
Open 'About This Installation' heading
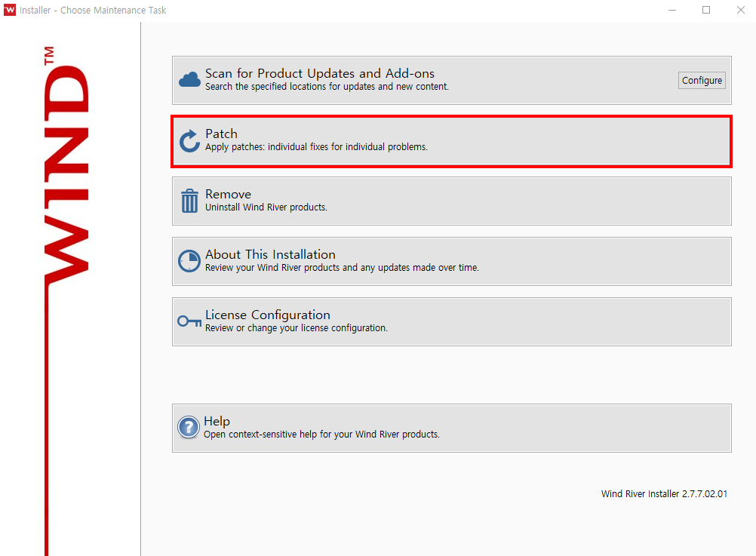click(270, 254)
